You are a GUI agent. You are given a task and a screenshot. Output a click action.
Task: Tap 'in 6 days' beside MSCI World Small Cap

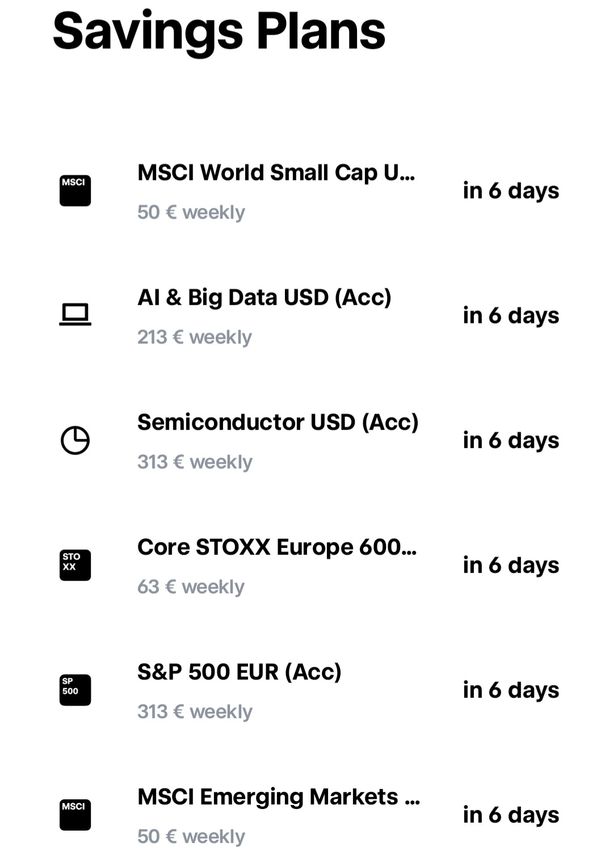pyautogui.click(x=511, y=191)
